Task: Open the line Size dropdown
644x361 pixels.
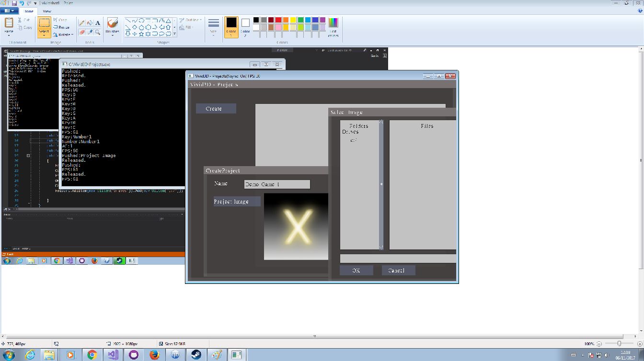Action: pyautogui.click(x=214, y=27)
